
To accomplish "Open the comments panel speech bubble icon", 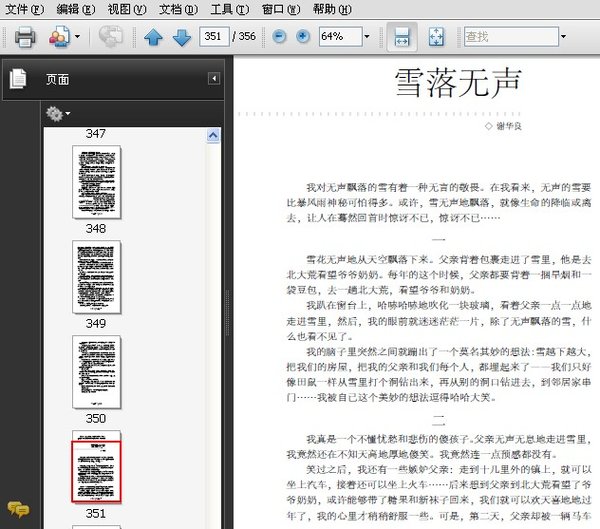I will pyautogui.click(x=18, y=509).
